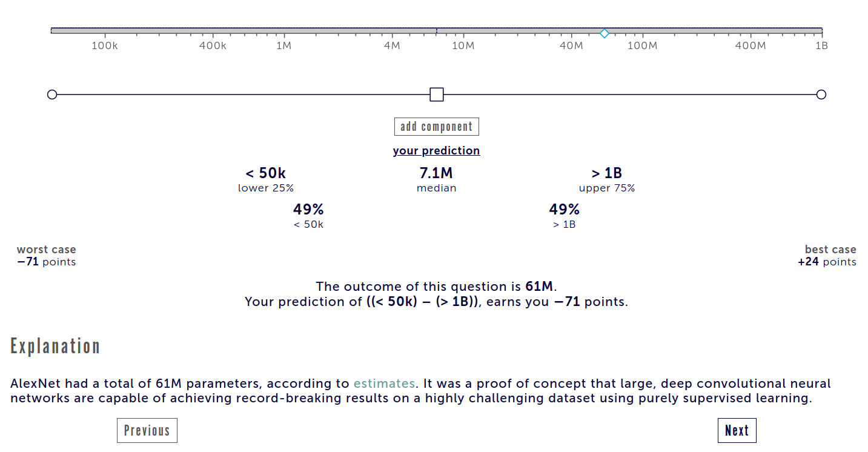The image size is (868, 452).
Task: Click the blue diamond outcome marker
Action: pyautogui.click(x=604, y=33)
